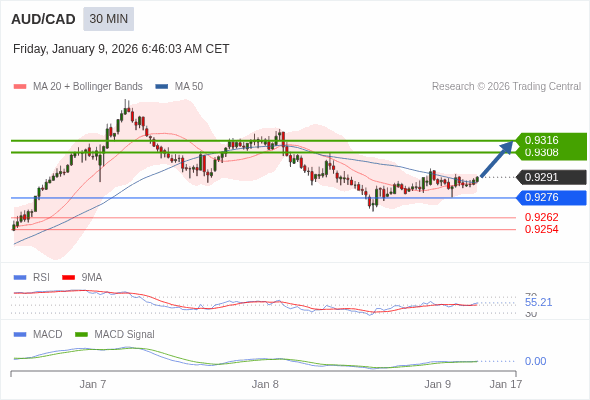This screenshot has width=590, height=400.
Task: Click the RSI legend label
Action: point(41,278)
